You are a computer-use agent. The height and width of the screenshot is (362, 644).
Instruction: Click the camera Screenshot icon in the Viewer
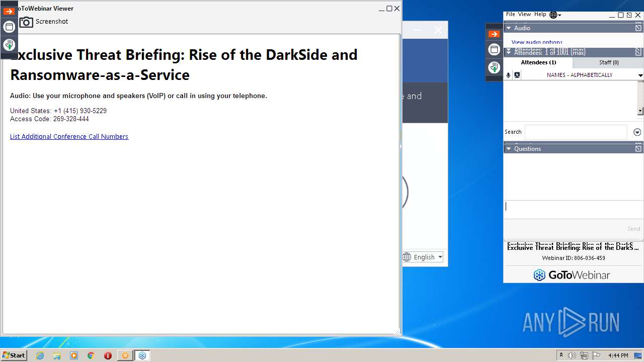tap(26, 22)
